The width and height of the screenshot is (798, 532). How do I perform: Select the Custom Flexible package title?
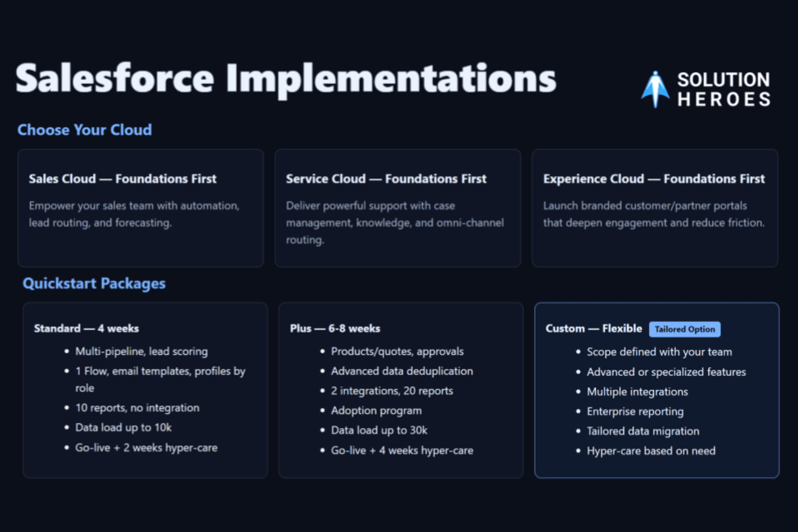coord(594,329)
